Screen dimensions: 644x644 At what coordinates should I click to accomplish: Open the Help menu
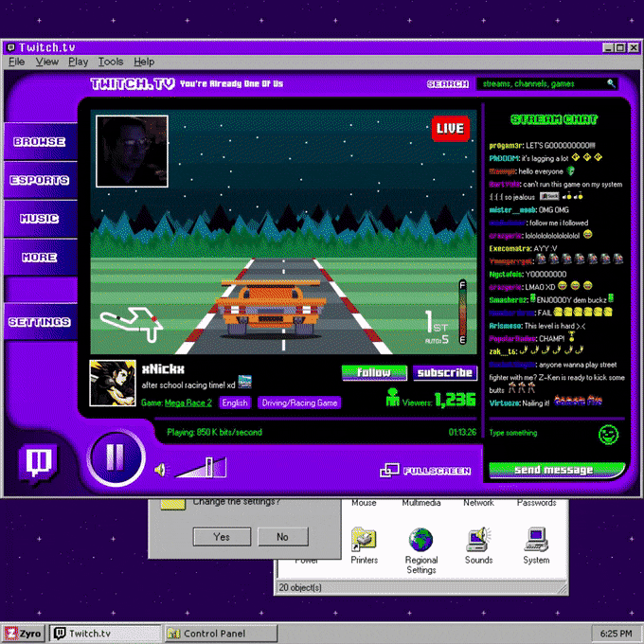click(x=144, y=62)
